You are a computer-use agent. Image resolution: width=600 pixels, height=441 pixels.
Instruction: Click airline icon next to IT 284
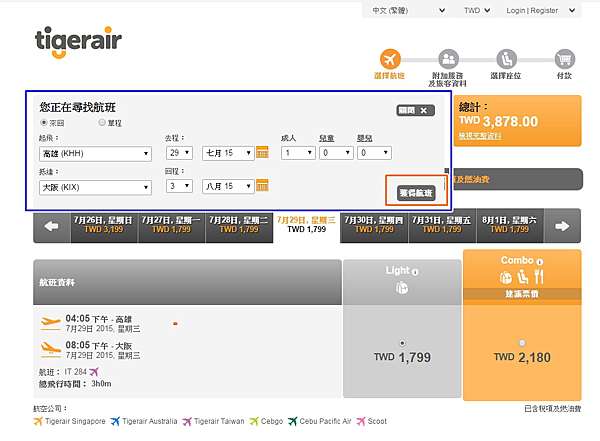[94, 371]
